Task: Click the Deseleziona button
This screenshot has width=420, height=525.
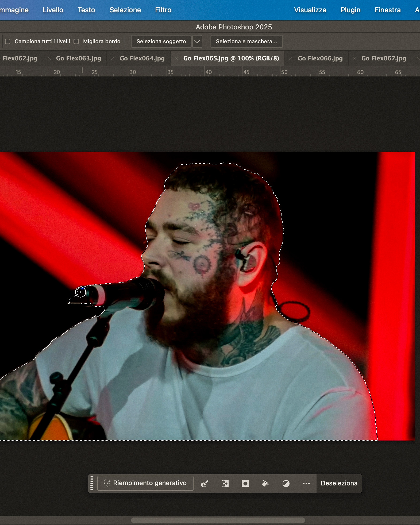Action: click(x=339, y=483)
